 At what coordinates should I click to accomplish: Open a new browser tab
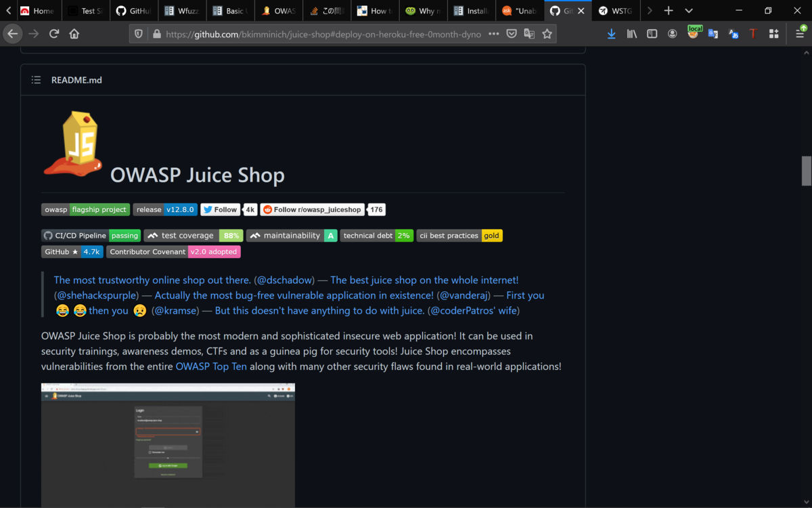(669, 11)
